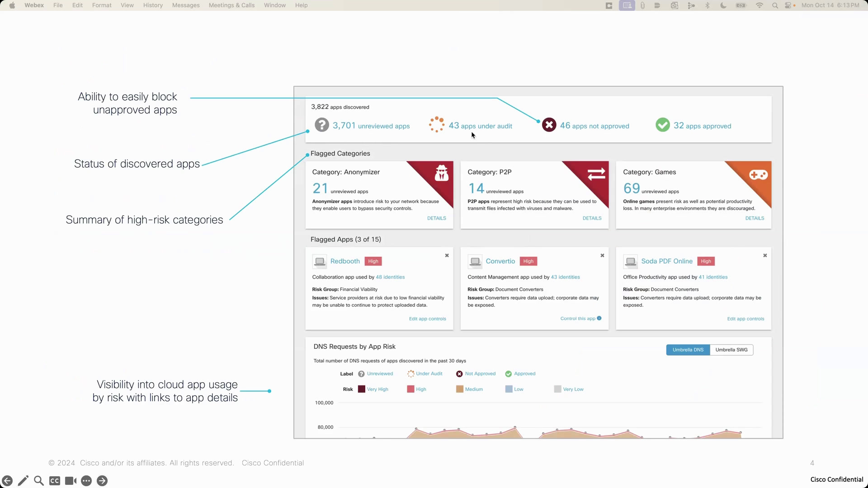Screen dimensions: 868x488
Task: Click the not approved X icon
Action: (549, 125)
